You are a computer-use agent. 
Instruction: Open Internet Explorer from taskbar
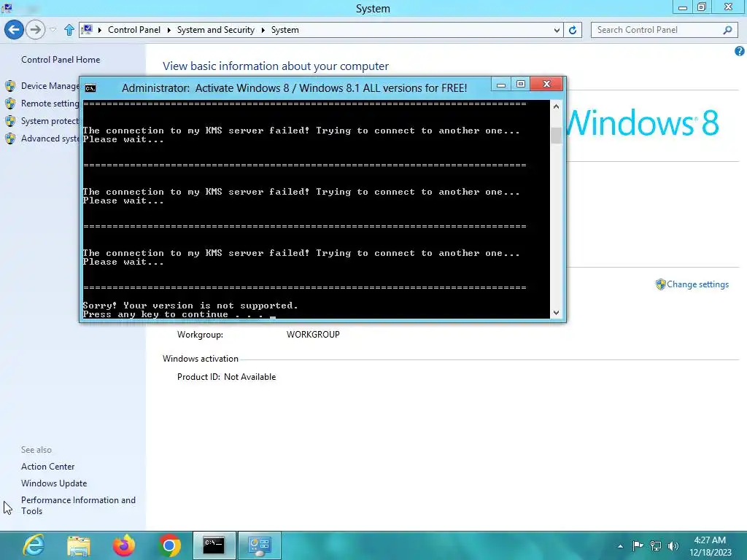[34, 545]
